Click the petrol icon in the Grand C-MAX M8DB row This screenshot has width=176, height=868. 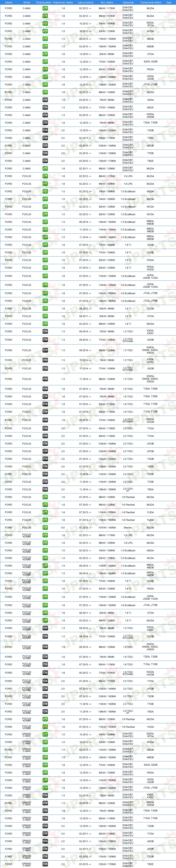(x=45, y=750)
